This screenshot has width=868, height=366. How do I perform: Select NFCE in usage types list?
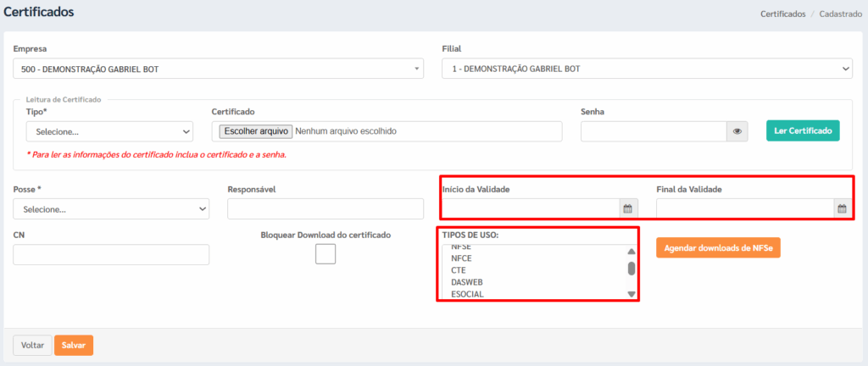pos(461,258)
